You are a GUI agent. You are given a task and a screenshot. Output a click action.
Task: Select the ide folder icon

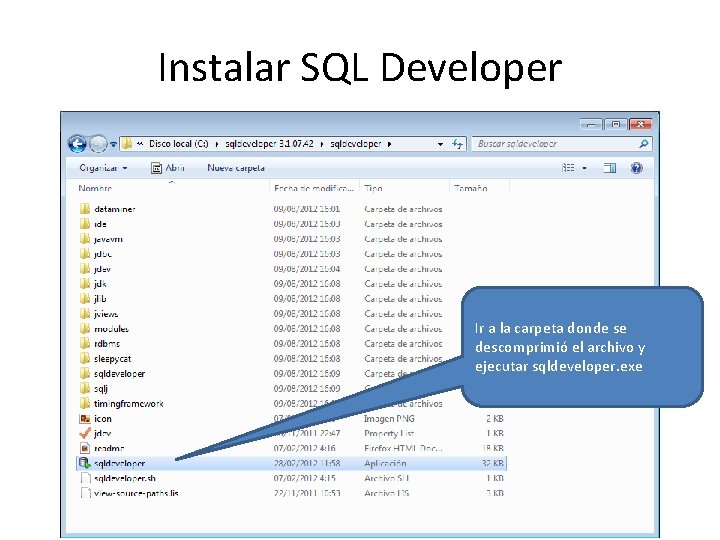(84, 224)
